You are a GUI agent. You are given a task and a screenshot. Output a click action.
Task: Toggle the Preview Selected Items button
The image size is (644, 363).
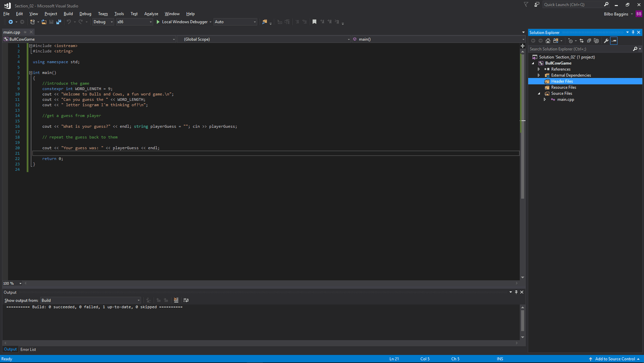pos(614,41)
